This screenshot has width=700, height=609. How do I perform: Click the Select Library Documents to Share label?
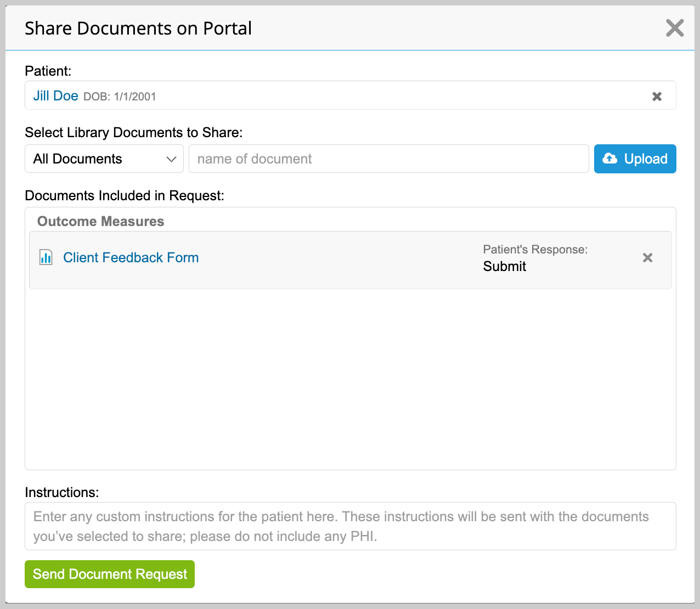(134, 133)
